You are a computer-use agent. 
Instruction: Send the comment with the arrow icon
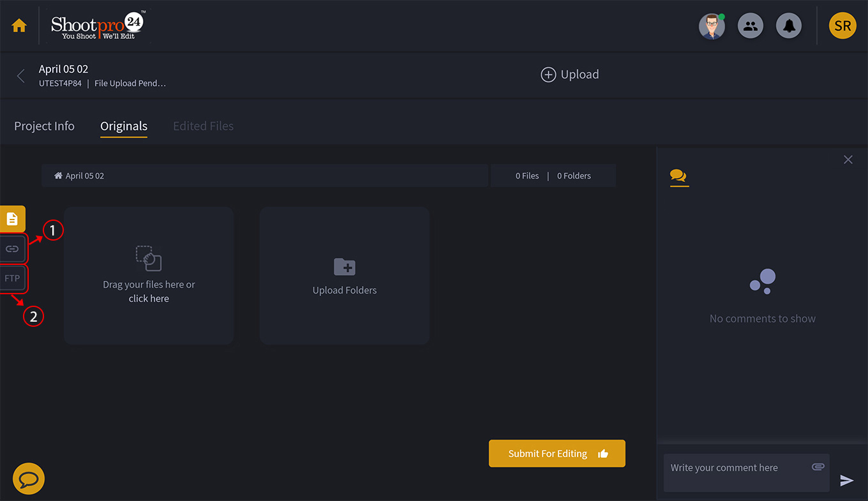(846, 481)
